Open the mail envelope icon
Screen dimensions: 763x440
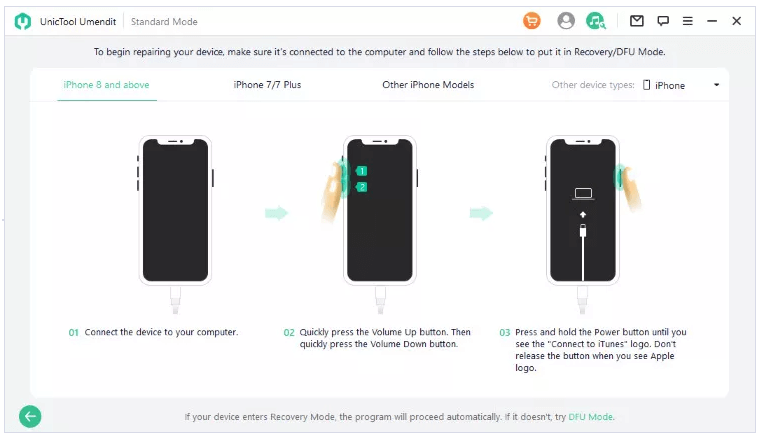(636, 21)
